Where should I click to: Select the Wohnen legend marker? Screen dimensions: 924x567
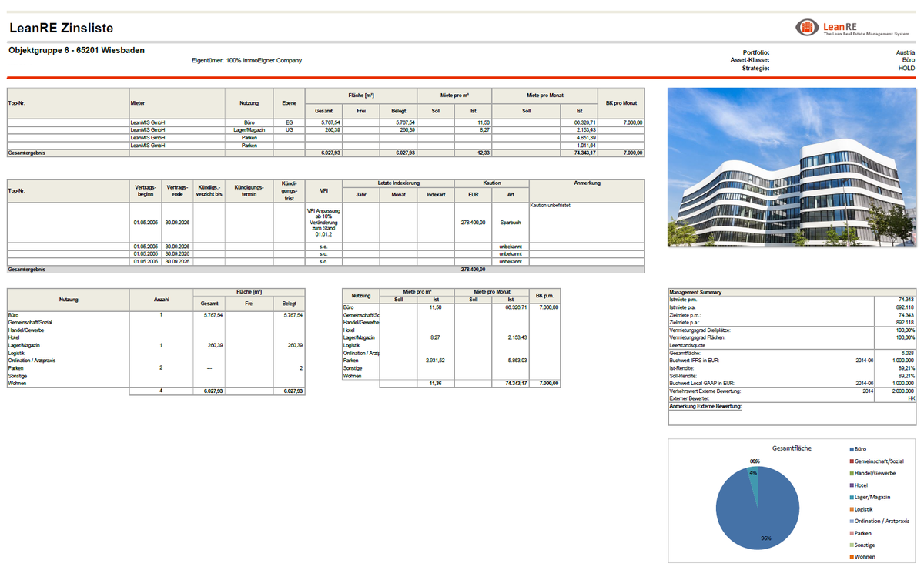click(850, 557)
